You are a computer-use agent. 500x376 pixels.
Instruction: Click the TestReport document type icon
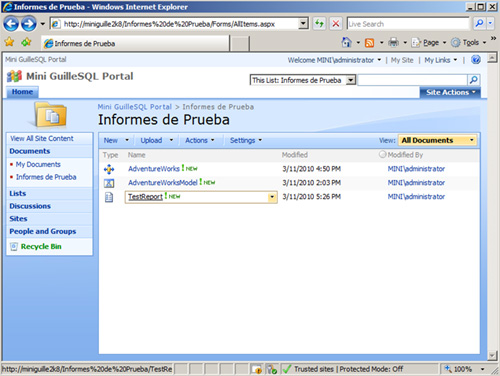tap(109, 197)
